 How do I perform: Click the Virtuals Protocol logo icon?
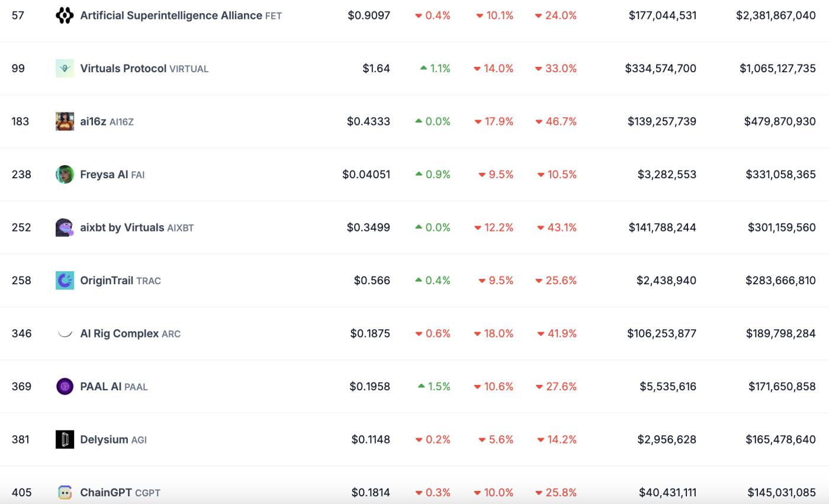(x=64, y=68)
